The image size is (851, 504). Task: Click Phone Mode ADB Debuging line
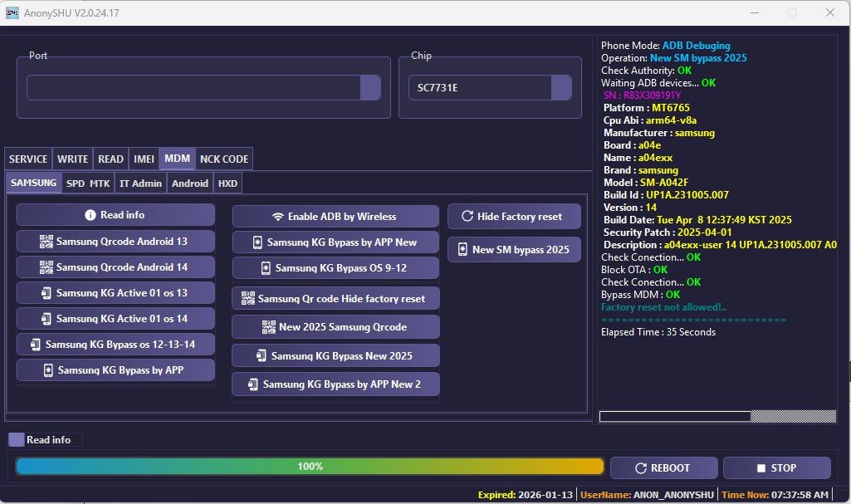[665, 46]
